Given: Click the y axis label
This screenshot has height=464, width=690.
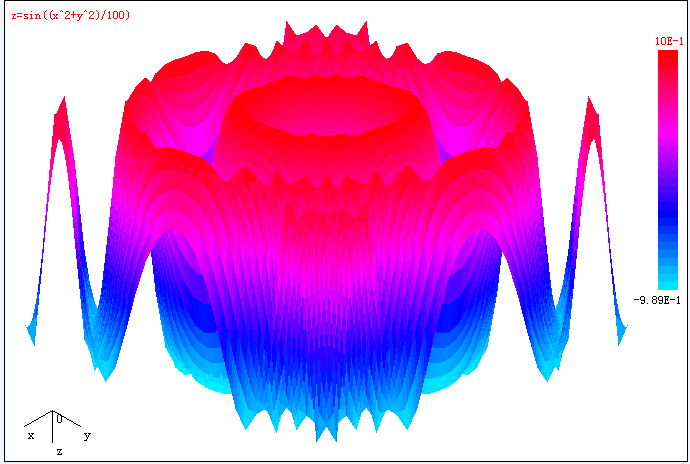Looking at the screenshot, I should (87, 436).
